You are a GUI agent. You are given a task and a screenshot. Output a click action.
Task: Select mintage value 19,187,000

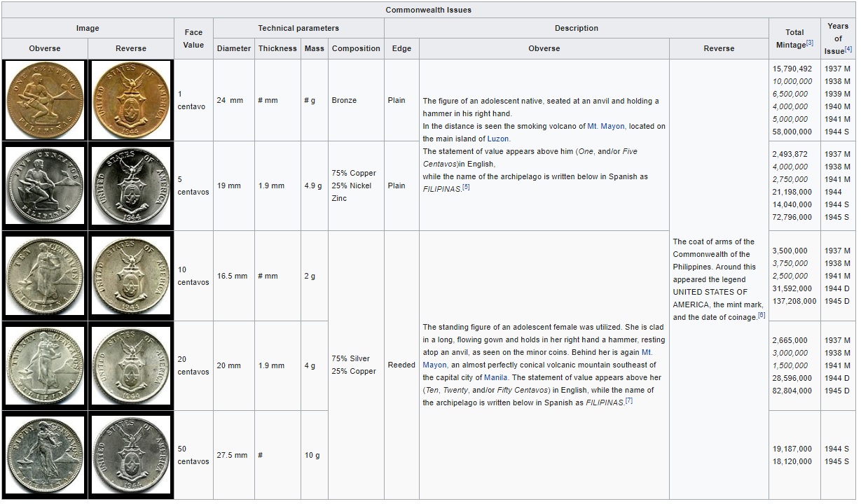click(792, 449)
